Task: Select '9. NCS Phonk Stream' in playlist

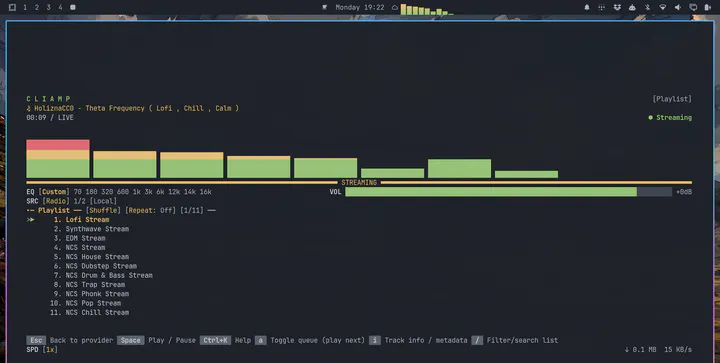Action: click(91, 294)
